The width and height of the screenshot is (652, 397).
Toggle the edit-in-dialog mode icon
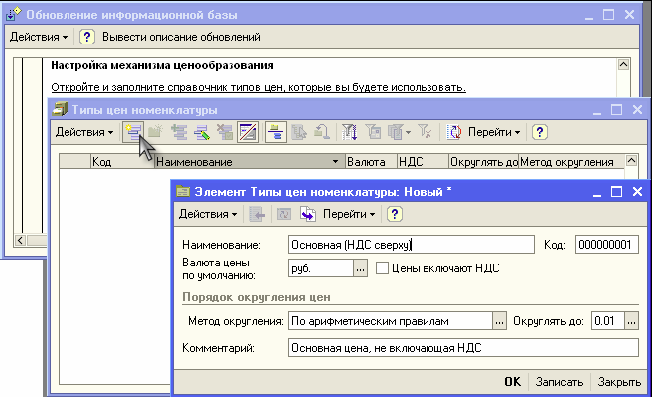click(248, 132)
